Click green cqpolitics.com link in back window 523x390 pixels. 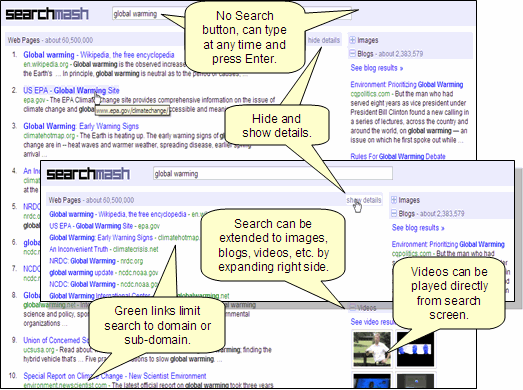pyautogui.click(x=370, y=94)
